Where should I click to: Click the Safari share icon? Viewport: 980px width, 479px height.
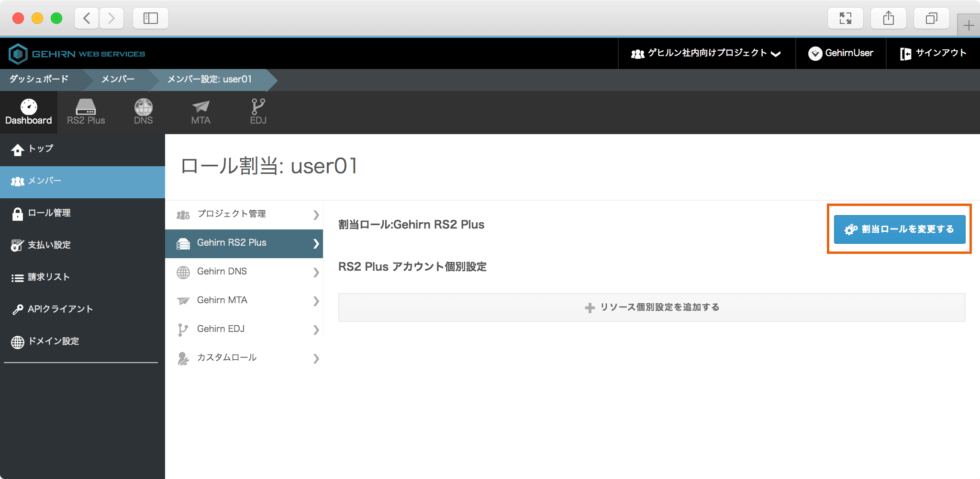click(888, 19)
